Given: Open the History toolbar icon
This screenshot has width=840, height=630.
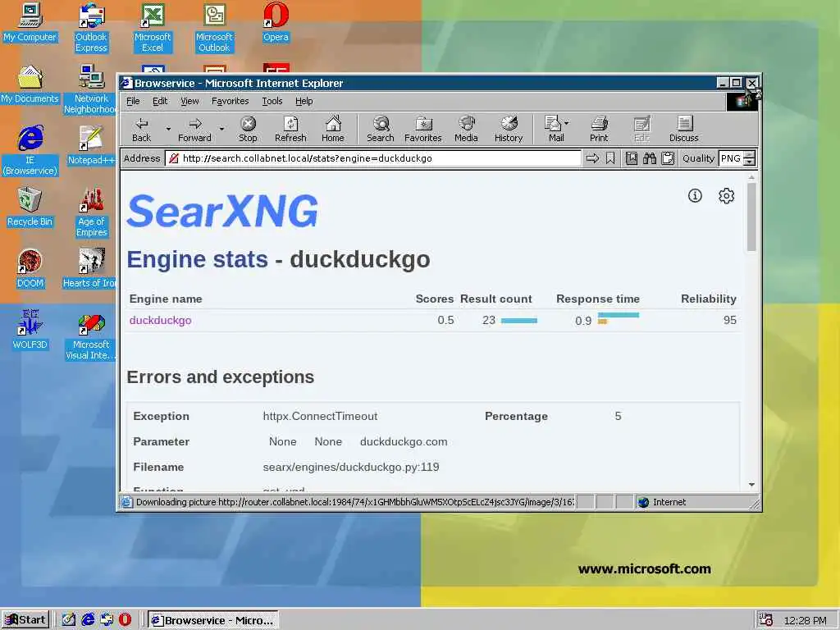Looking at the screenshot, I should point(509,130).
